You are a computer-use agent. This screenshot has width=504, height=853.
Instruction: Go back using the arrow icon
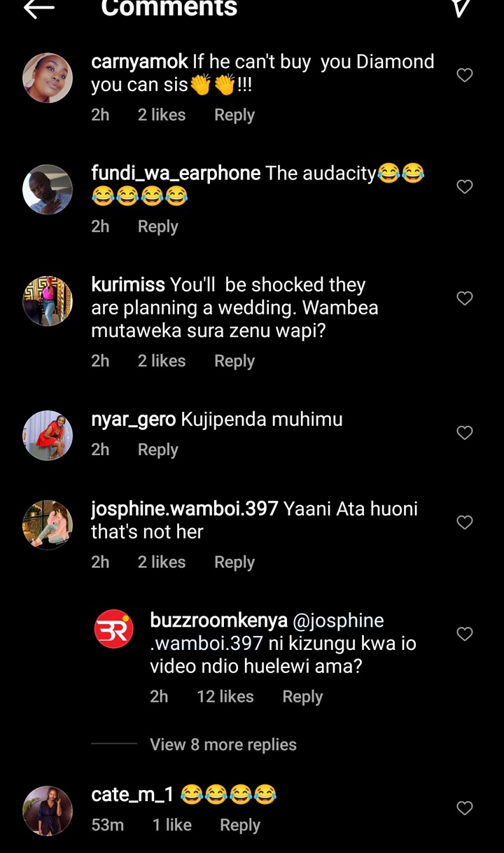[38, 8]
